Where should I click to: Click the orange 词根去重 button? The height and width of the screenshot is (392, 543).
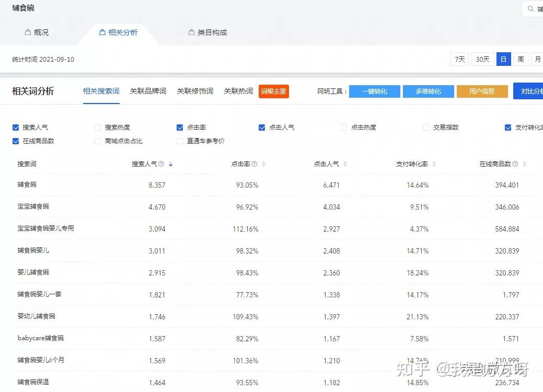pyautogui.click(x=273, y=91)
